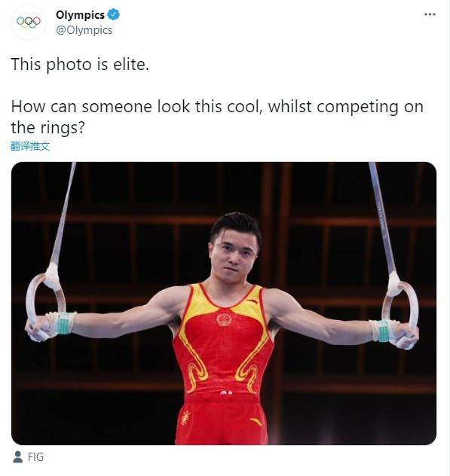Click the Olympics display name
Screen dimensions: 450x476
tap(80, 14)
